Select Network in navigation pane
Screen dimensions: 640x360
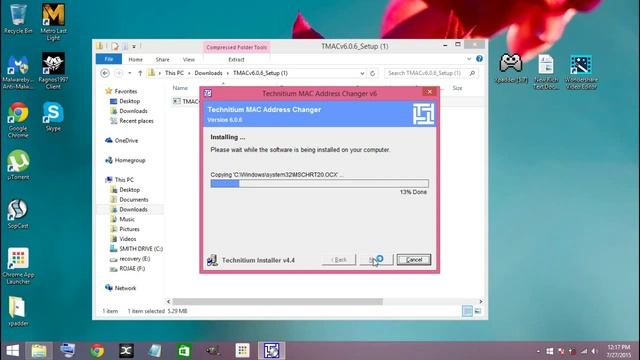125,288
